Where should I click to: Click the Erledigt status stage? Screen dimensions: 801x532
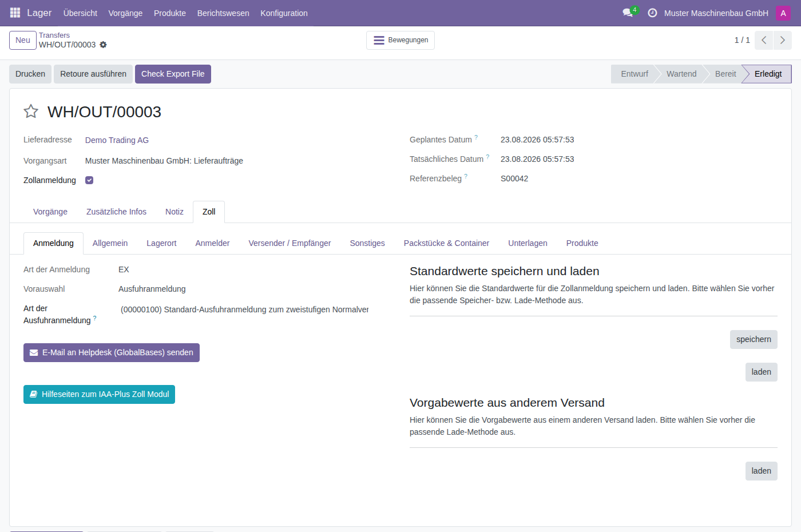point(767,74)
